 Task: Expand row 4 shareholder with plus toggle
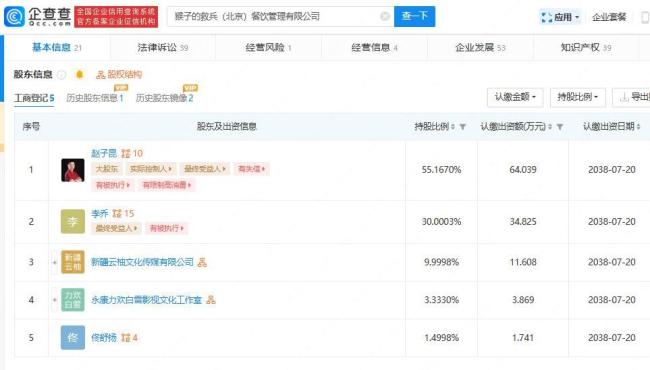tap(54, 300)
